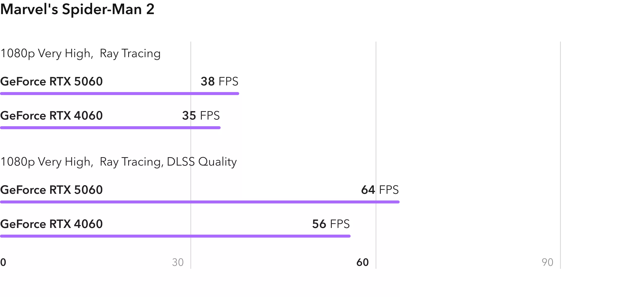Click the RTX 4060 label above the 56 FPS bar
The image size is (644, 297).
tap(52, 224)
